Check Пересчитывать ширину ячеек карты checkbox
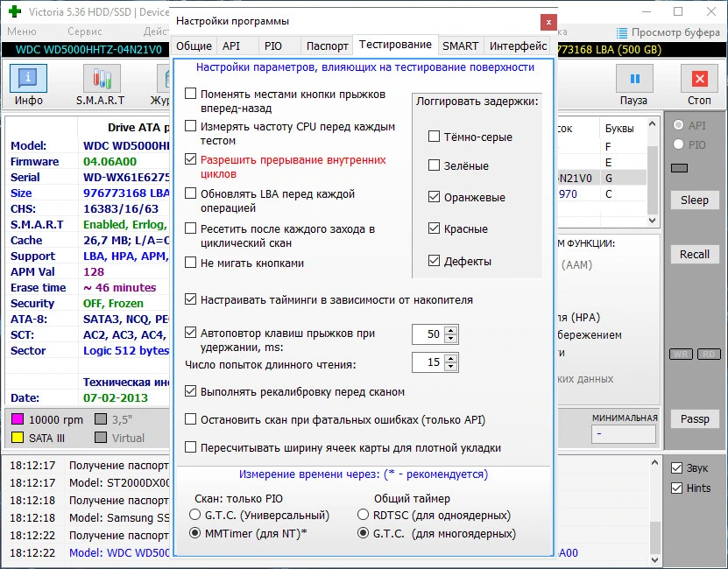 [x=190, y=447]
